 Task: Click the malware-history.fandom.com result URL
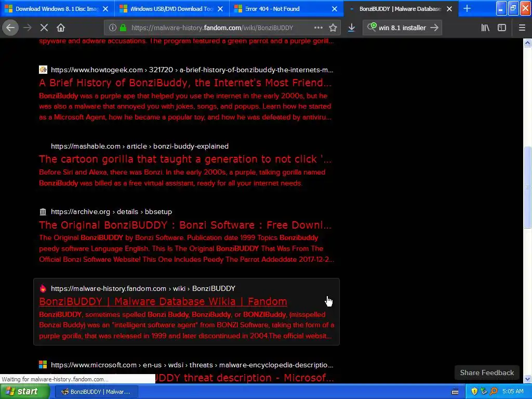143,288
